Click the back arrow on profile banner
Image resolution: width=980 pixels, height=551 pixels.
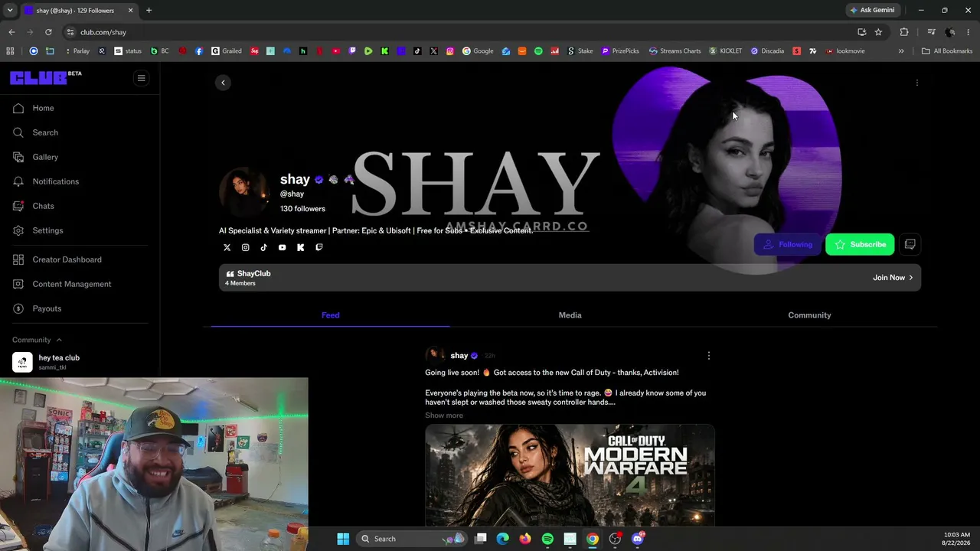tap(223, 83)
